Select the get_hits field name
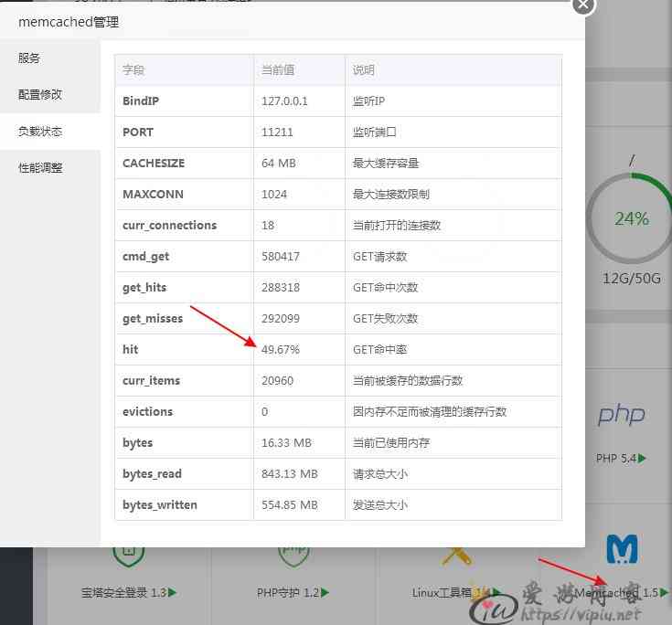 point(144,288)
